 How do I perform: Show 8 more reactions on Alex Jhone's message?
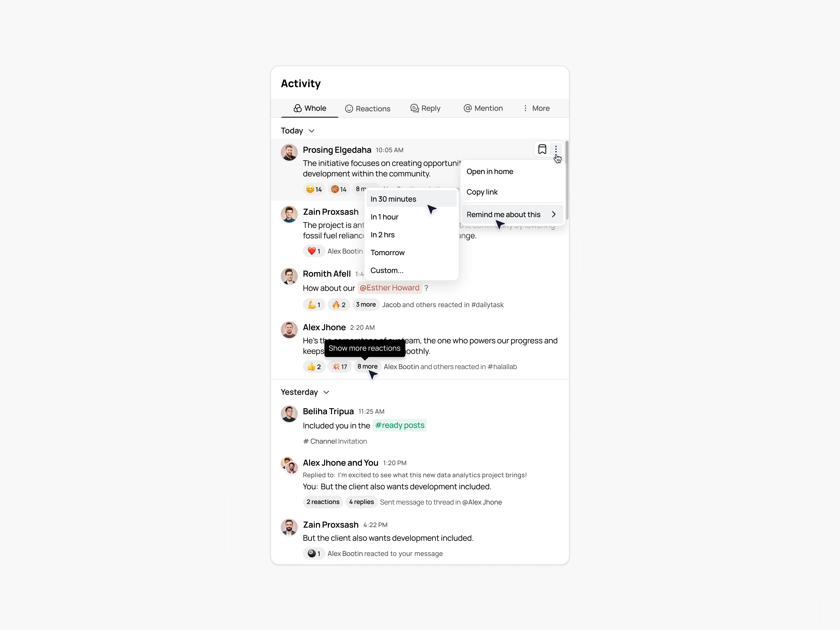(x=367, y=366)
